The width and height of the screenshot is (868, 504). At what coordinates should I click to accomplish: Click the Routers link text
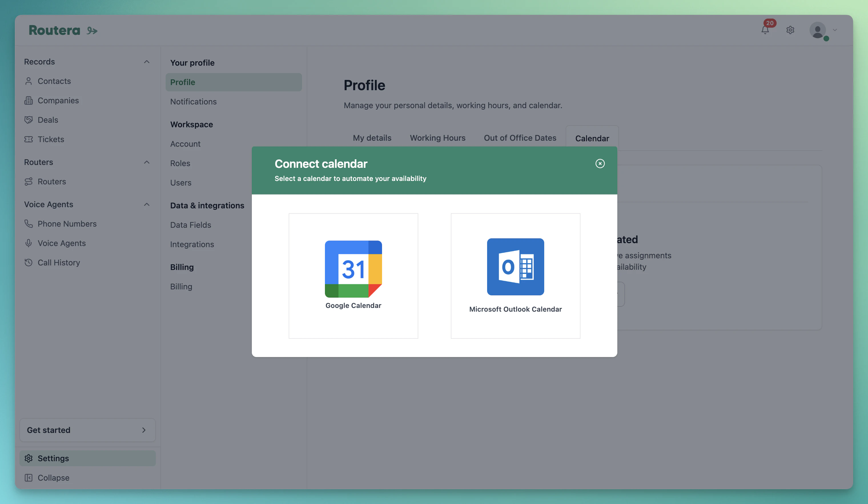click(52, 182)
